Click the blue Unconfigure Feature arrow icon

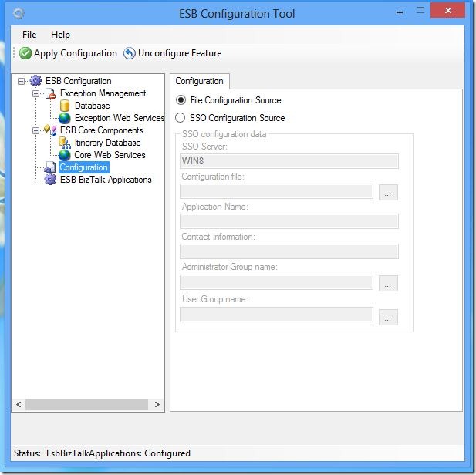click(x=130, y=53)
